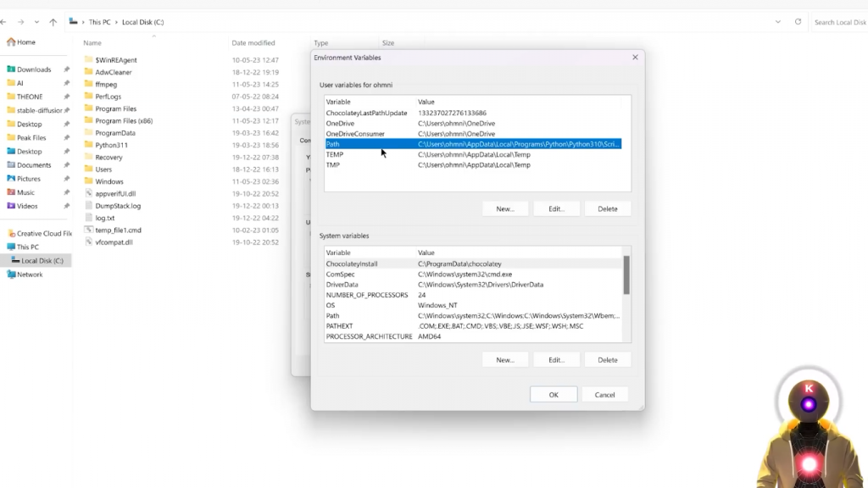Screen dimensions: 868x488
Task: Open Documents in navigation pane
Action: (x=29, y=165)
